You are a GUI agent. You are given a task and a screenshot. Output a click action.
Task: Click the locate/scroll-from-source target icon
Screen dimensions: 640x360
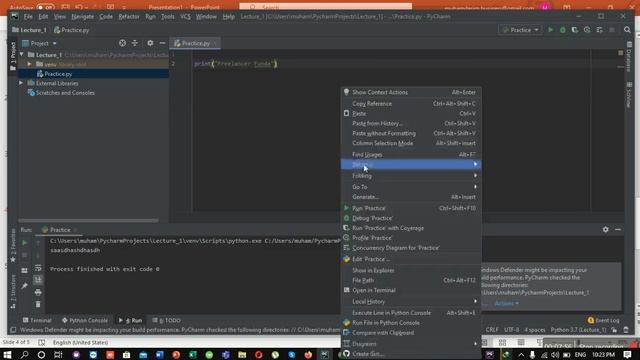(x=122, y=43)
